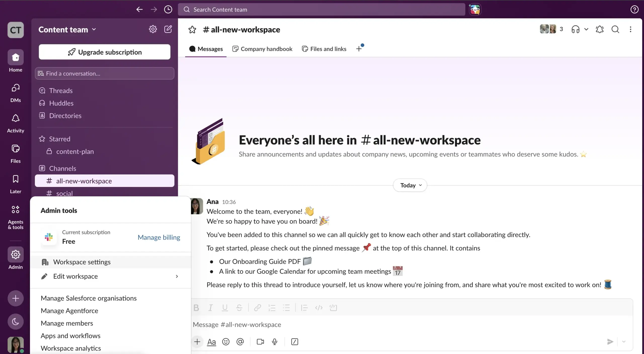
Task: Open Agents & tools in left rail
Action: point(16,217)
